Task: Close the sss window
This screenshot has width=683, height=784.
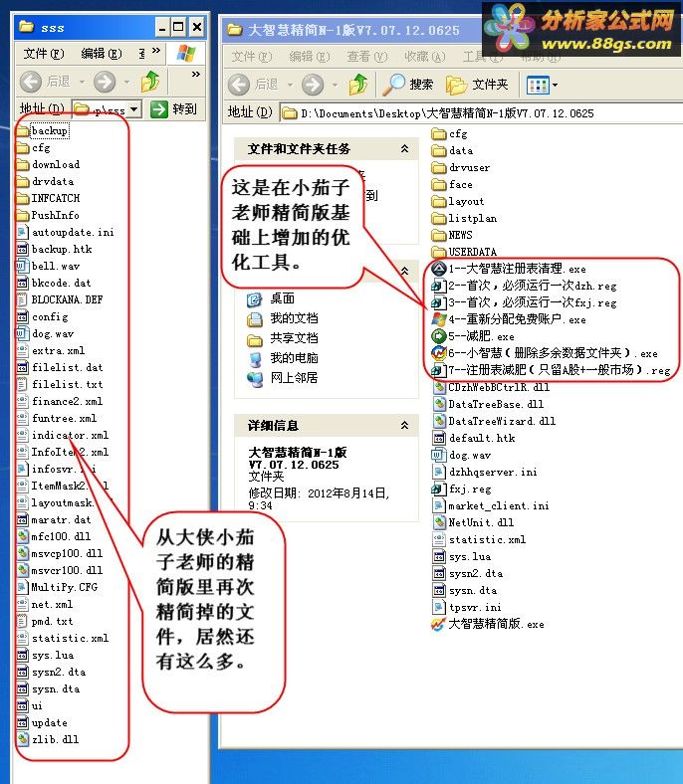Action: coord(197,27)
